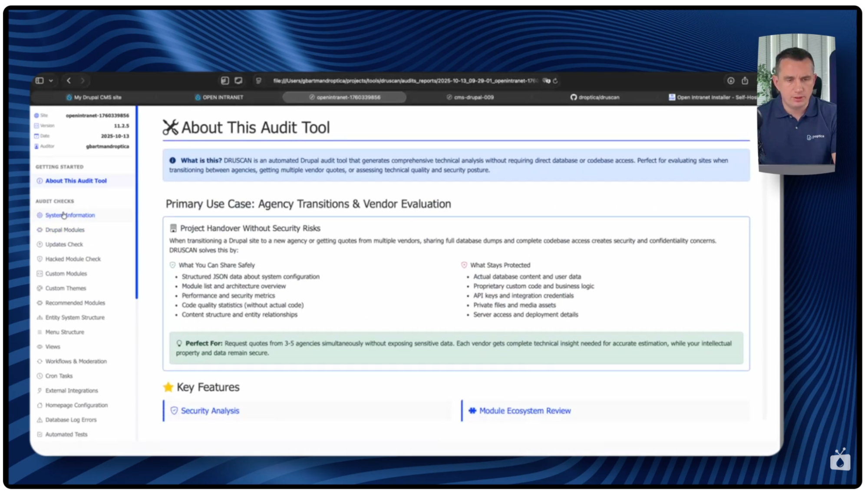Click the GitHub icon on the droptica/druscan tab
Image resolution: width=868 pixels, height=494 pixels.
pyautogui.click(x=574, y=97)
